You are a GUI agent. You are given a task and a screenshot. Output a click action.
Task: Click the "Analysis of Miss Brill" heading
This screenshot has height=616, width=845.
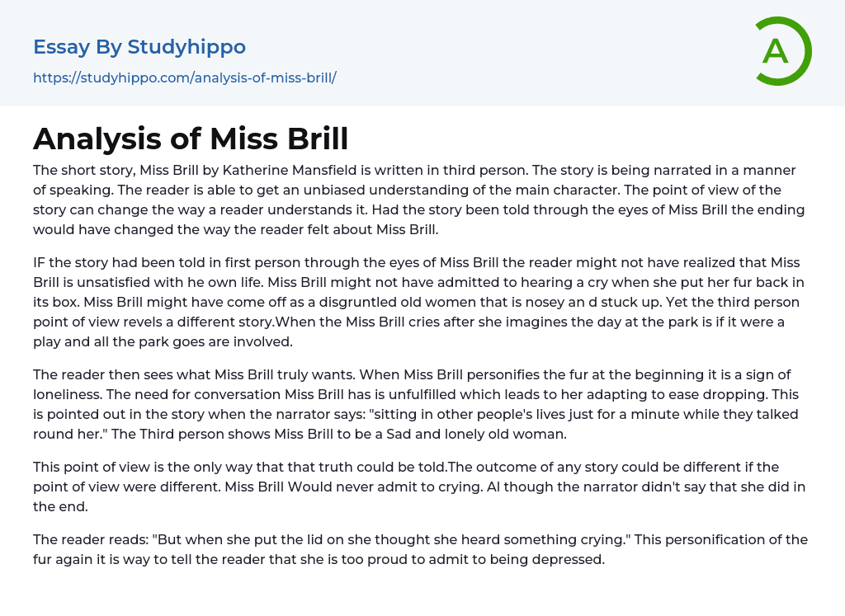191,139
